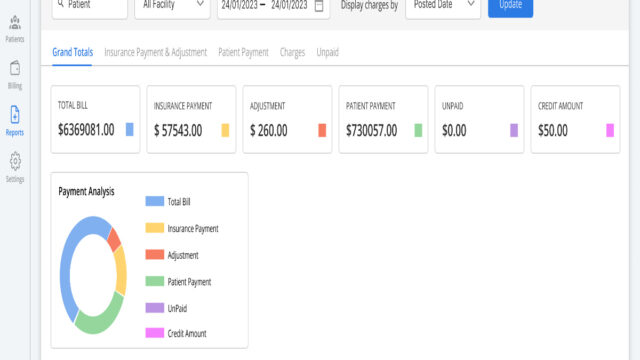Open the Patients section in sidebar
This screenshot has width=640, height=360.
point(15,29)
